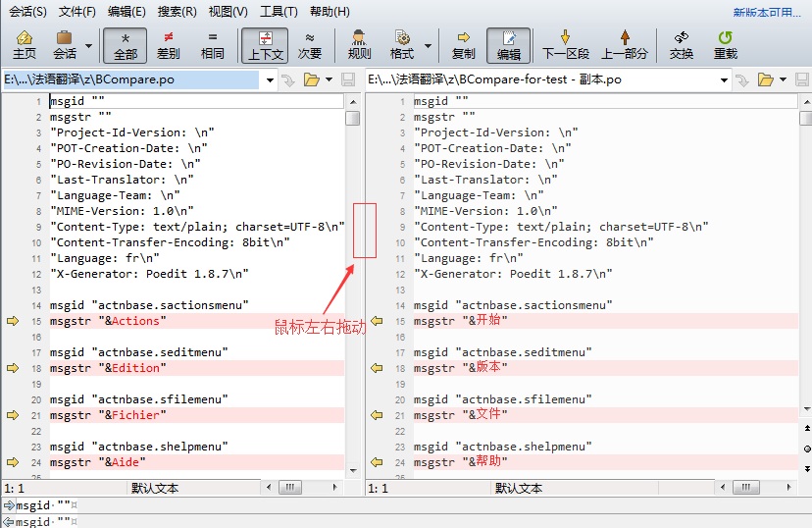Toggle the 差别 differences filter

pos(169,45)
